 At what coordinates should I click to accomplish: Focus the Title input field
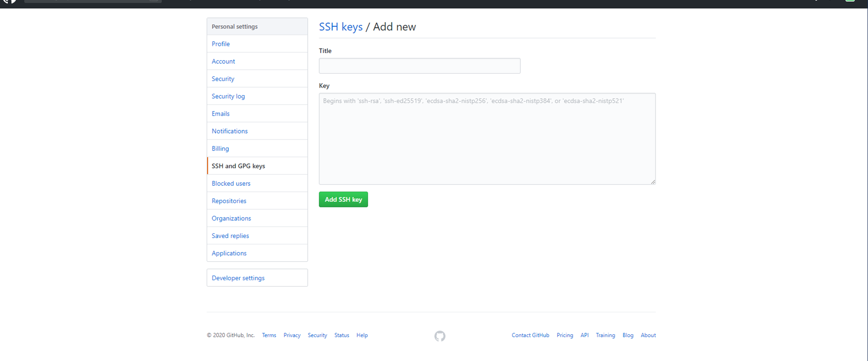click(x=420, y=66)
